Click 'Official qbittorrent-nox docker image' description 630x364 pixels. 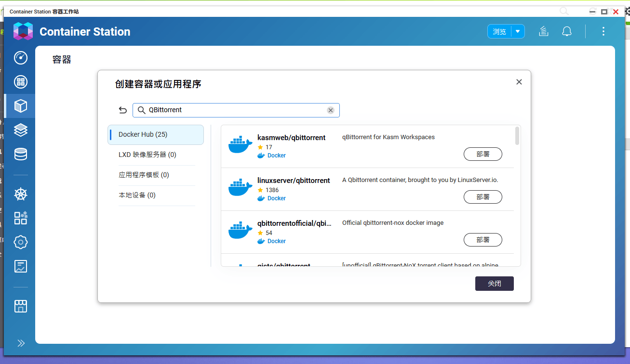[393, 223]
